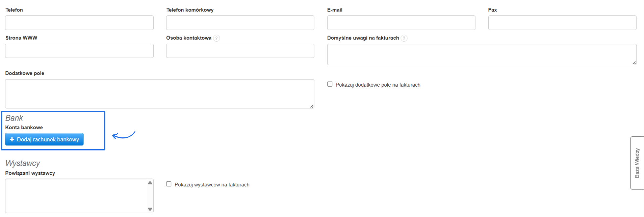Click scroll up arrow in Powiązani wystawcy list
This screenshot has height=217, width=644.
[150, 183]
